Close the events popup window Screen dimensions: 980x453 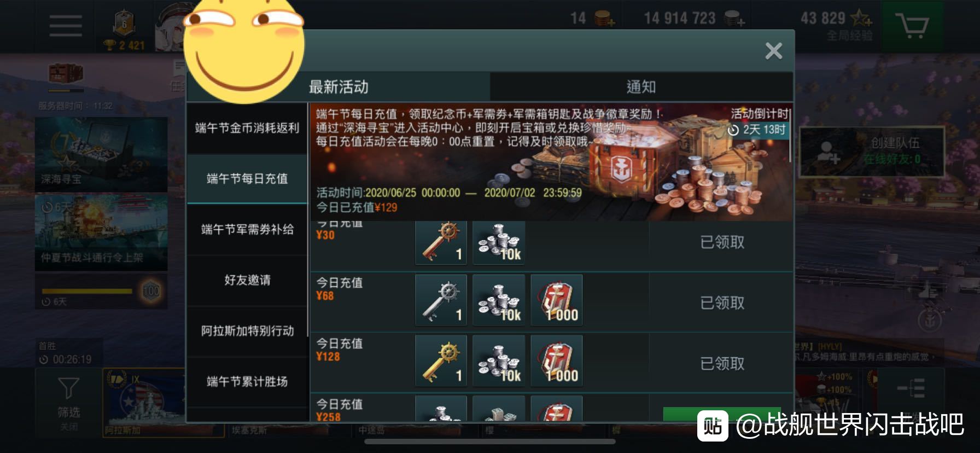(773, 51)
